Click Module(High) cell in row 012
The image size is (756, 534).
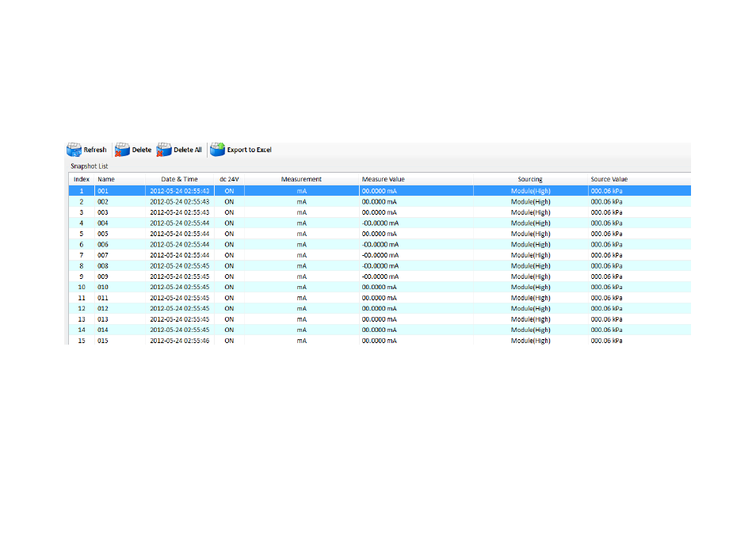click(x=530, y=308)
